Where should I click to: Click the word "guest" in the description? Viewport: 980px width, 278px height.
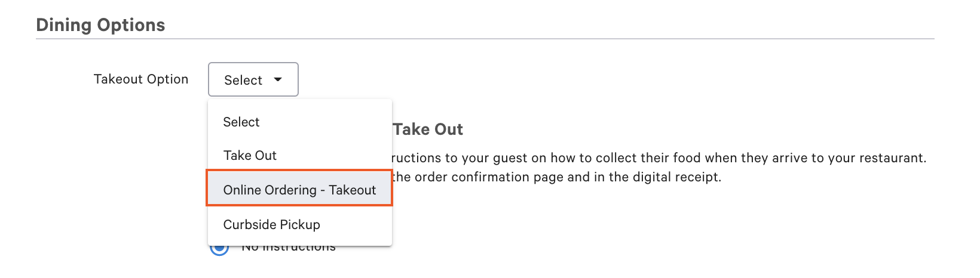510,158
